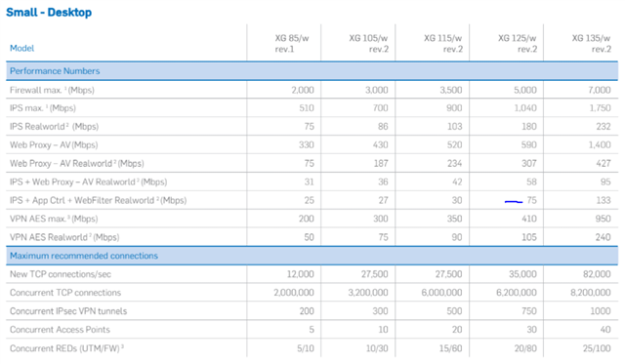
Task: Click the XG 115/w rev.2 column header
Action: [x=442, y=43]
